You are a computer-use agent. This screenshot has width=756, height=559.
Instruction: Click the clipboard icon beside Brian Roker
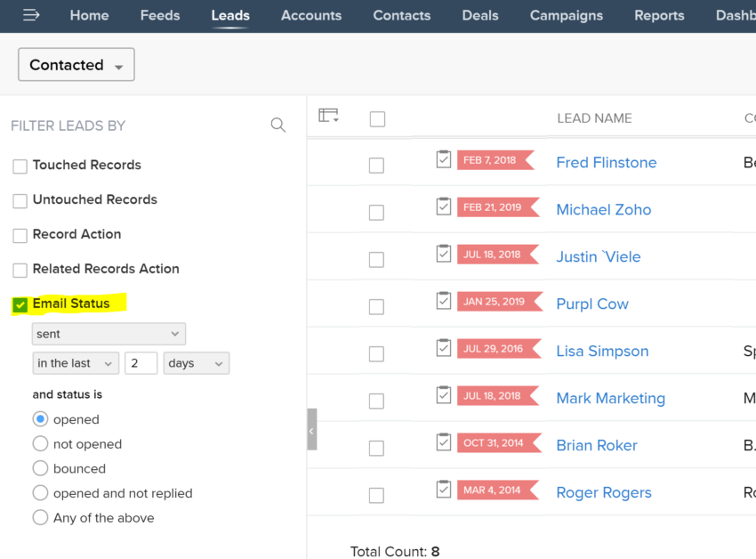point(443,442)
